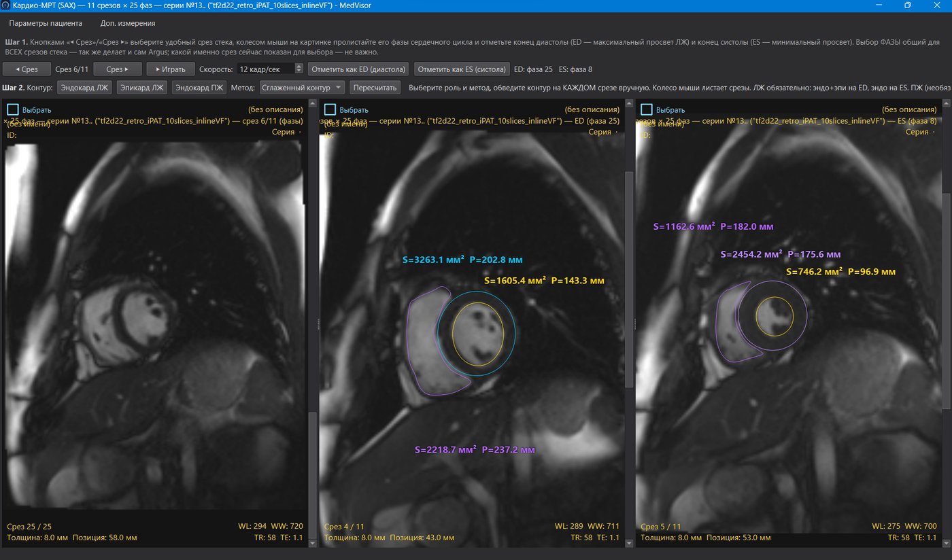Click the S=1162.6 мм² label in ES view
952x560 pixels.
pyautogui.click(x=713, y=227)
